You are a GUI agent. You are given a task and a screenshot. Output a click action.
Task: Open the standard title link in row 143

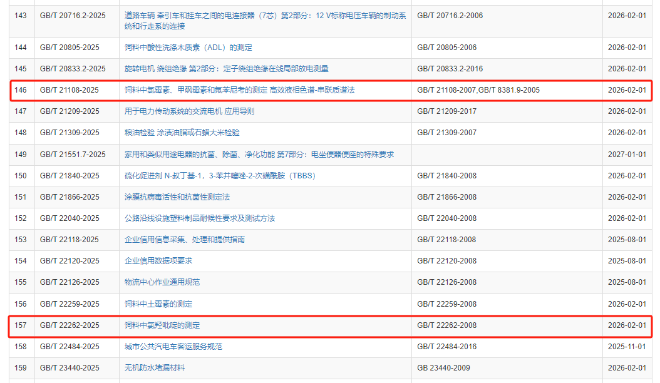pyautogui.click(x=265, y=21)
